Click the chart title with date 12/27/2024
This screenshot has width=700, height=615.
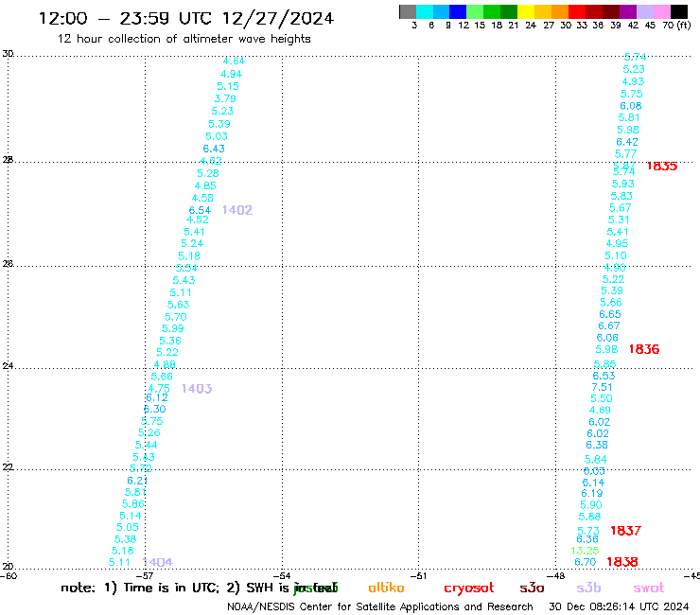[186, 18]
